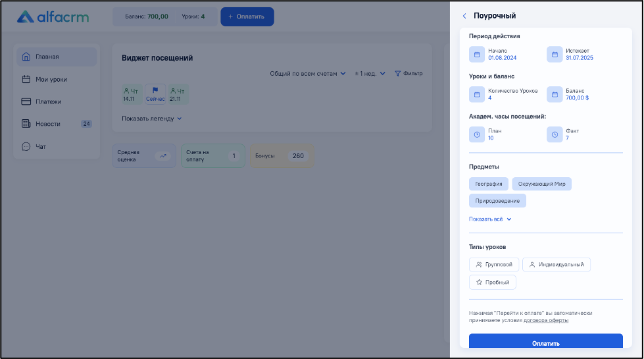Open the договора оферты link
644x359 pixels.
click(x=546, y=320)
